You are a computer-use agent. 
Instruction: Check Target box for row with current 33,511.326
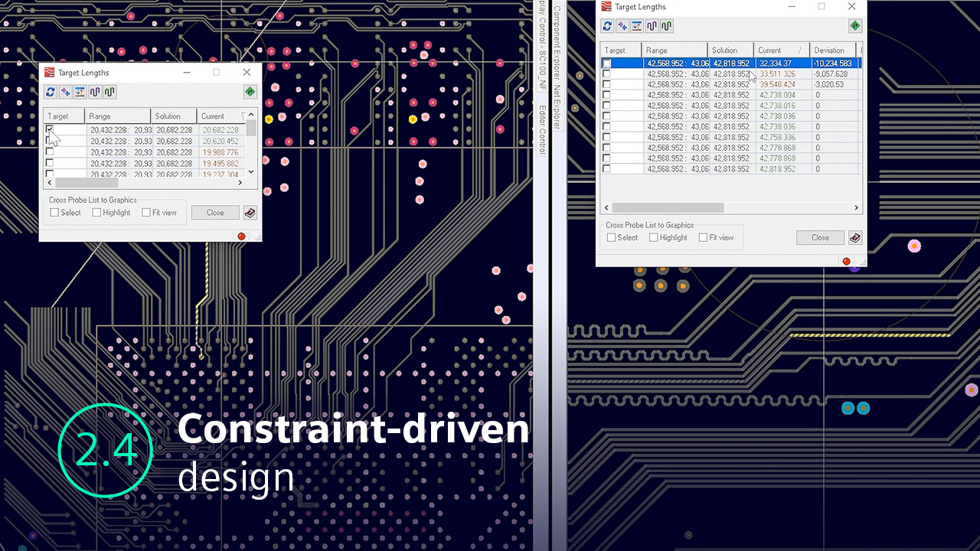[x=607, y=74]
